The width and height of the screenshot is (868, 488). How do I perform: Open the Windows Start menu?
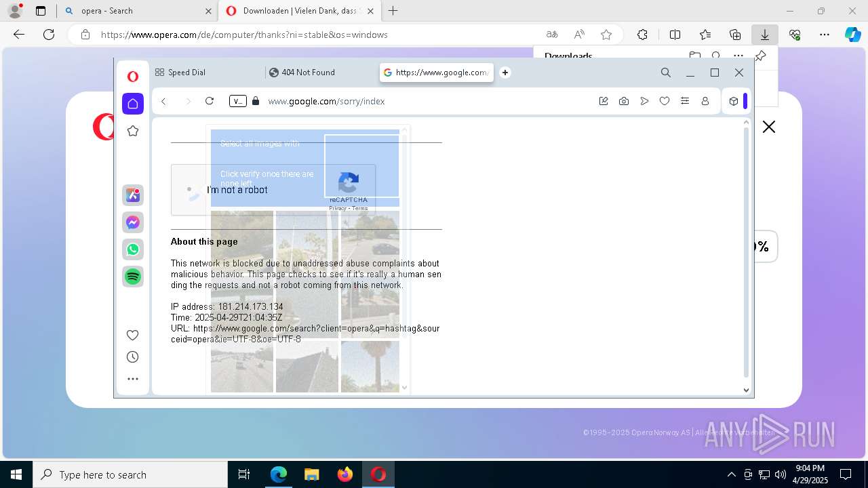pyautogui.click(x=16, y=474)
